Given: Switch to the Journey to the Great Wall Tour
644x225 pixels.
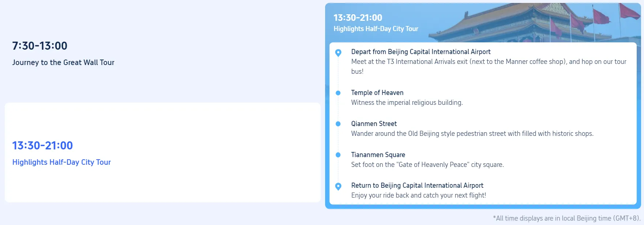Looking at the screenshot, I should tap(63, 62).
